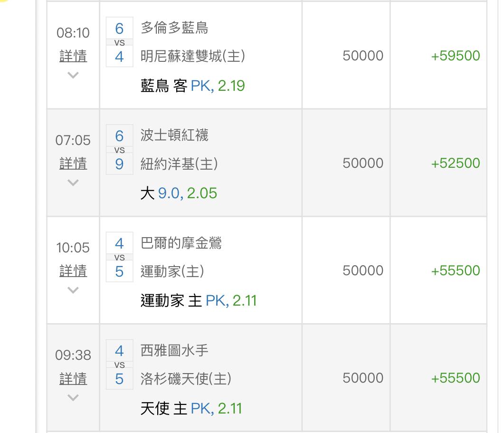Open 詳情 link for 07:05 game

[x=73, y=164]
